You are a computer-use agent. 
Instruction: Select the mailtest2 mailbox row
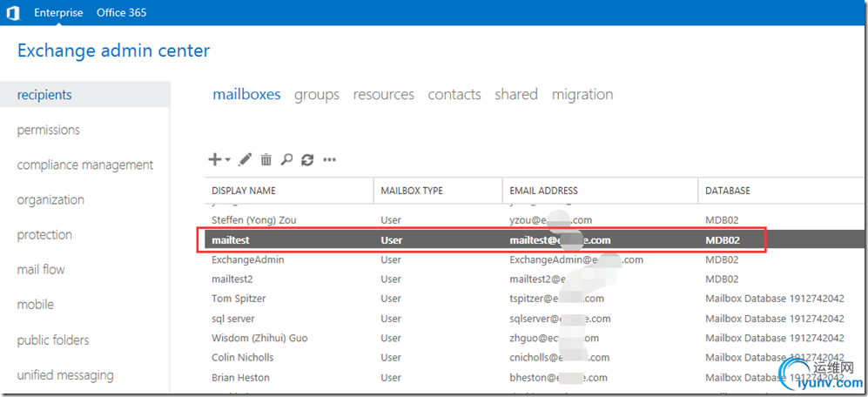tap(535, 279)
